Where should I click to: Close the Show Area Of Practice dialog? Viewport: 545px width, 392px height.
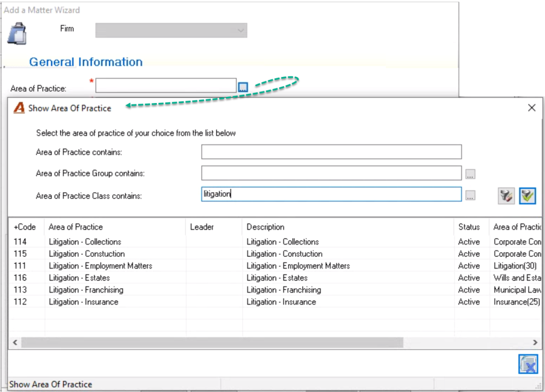point(532,108)
